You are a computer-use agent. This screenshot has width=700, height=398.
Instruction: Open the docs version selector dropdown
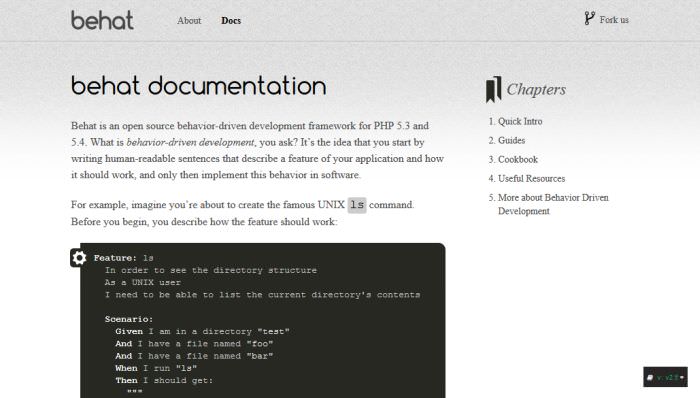pyautogui.click(x=665, y=377)
